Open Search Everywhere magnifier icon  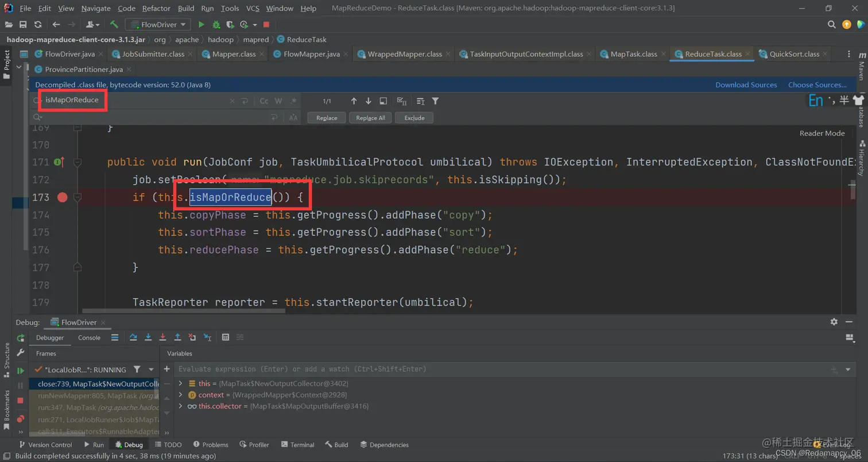point(831,25)
